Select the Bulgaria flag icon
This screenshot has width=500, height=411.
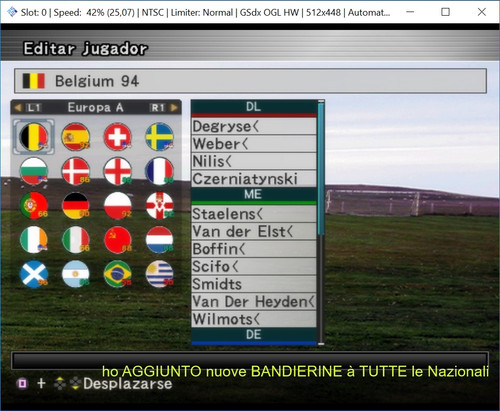click(x=34, y=171)
